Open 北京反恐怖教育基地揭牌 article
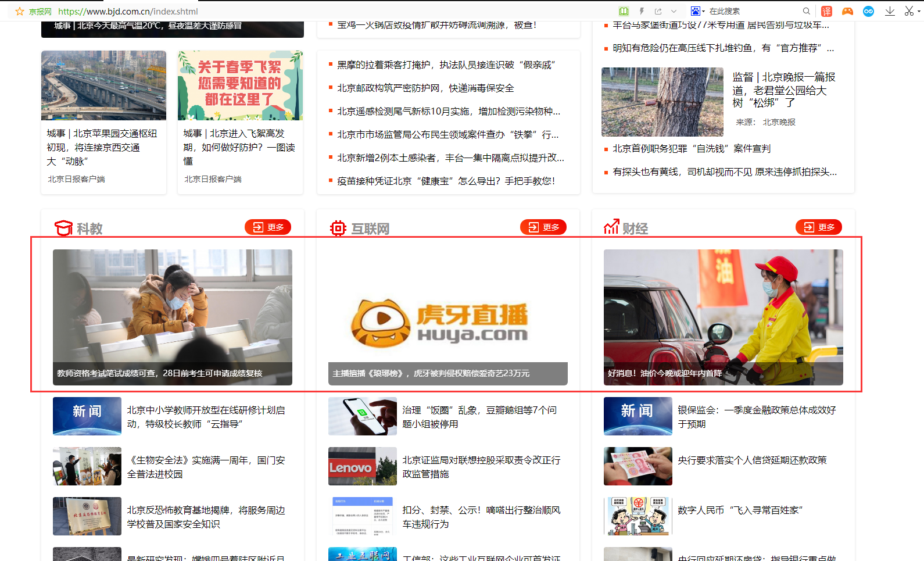The height and width of the screenshot is (561, 924). pos(206,517)
